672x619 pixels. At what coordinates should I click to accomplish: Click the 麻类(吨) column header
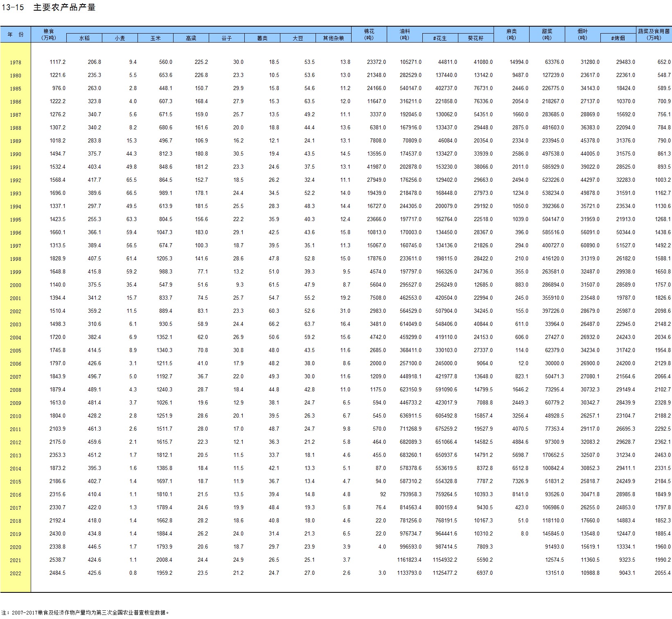click(512, 34)
